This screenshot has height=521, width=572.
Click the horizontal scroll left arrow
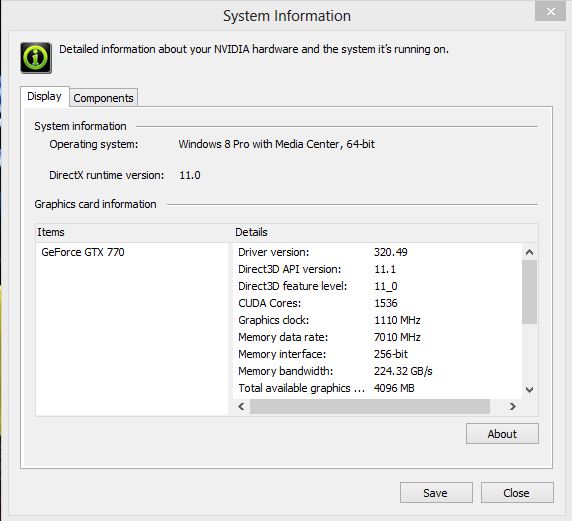[241, 406]
